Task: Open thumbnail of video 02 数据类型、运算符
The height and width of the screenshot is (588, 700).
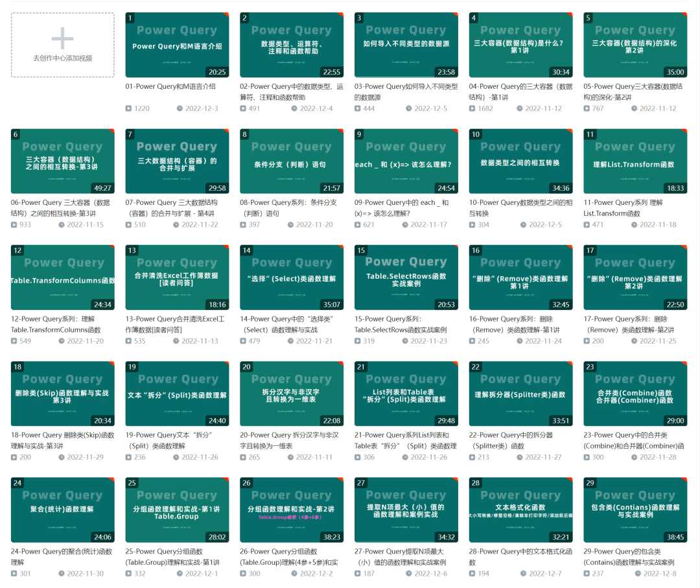Action: (x=292, y=45)
